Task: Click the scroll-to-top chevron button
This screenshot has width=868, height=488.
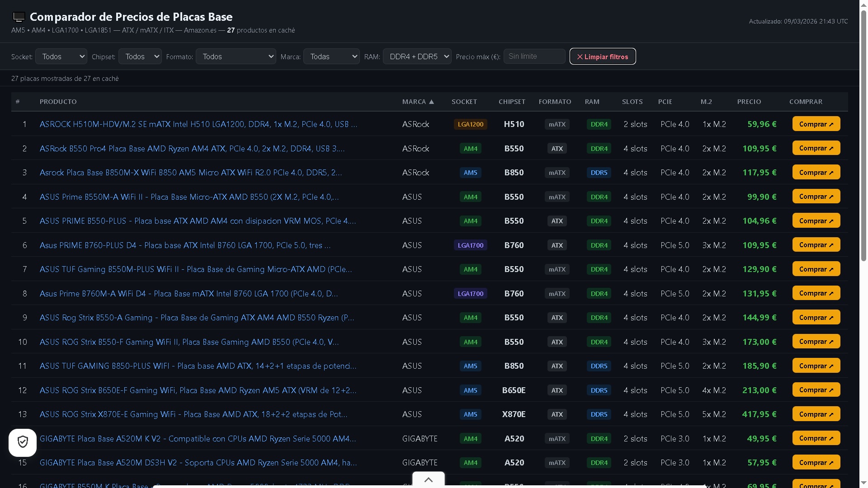Action: click(x=428, y=480)
